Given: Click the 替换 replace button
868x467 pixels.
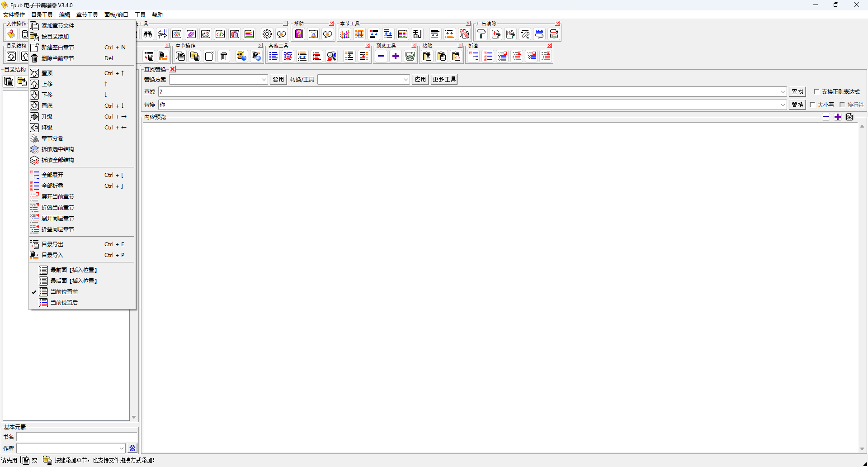Looking at the screenshot, I should point(797,105).
